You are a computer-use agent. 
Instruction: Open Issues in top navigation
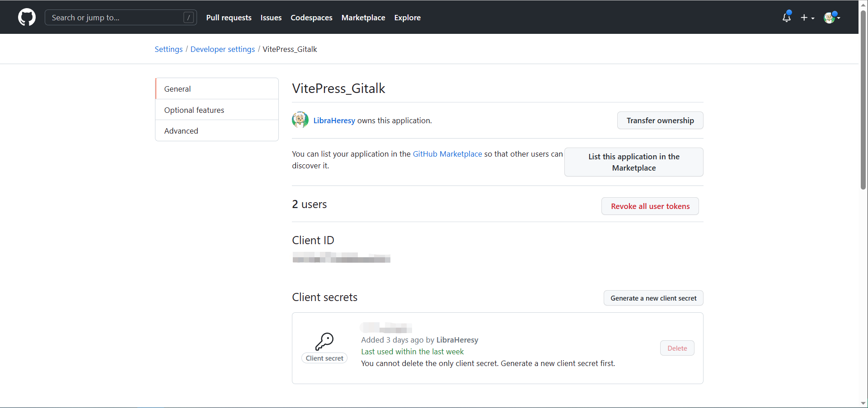(271, 18)
